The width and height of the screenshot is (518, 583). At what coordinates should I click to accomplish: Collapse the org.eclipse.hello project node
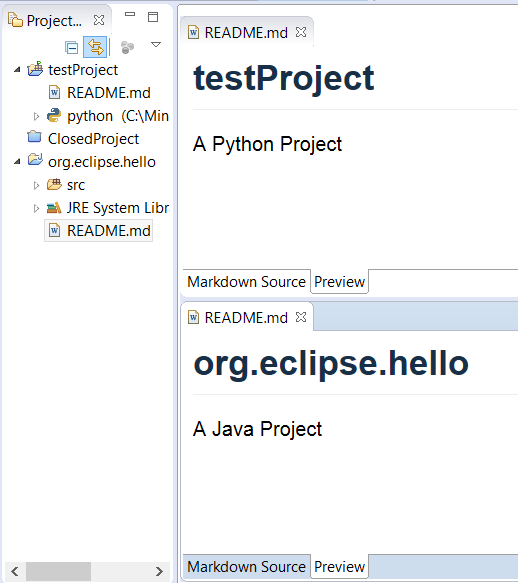tap(17, 162)
